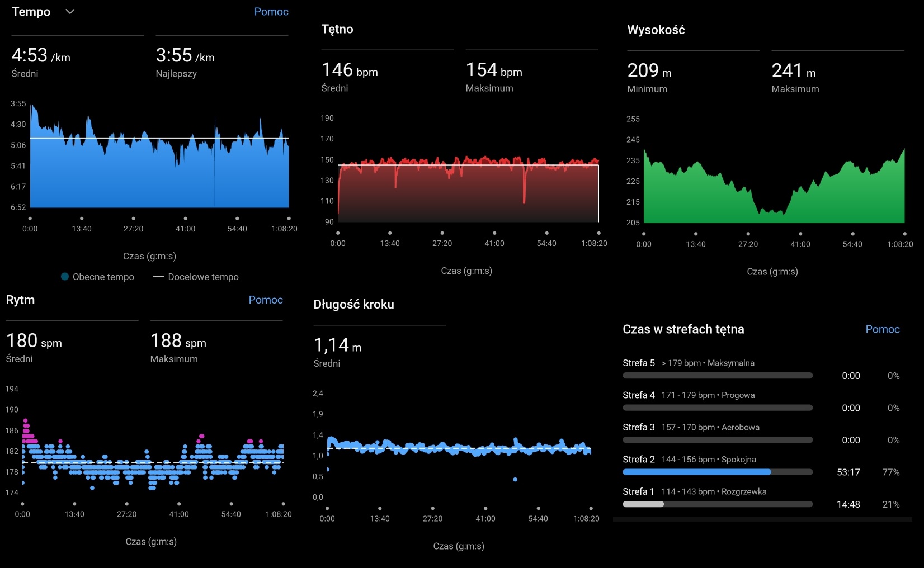Click the Strefa 5 Maksymalna bar
This screenshot has height=568, width=924.
[717, 376]
